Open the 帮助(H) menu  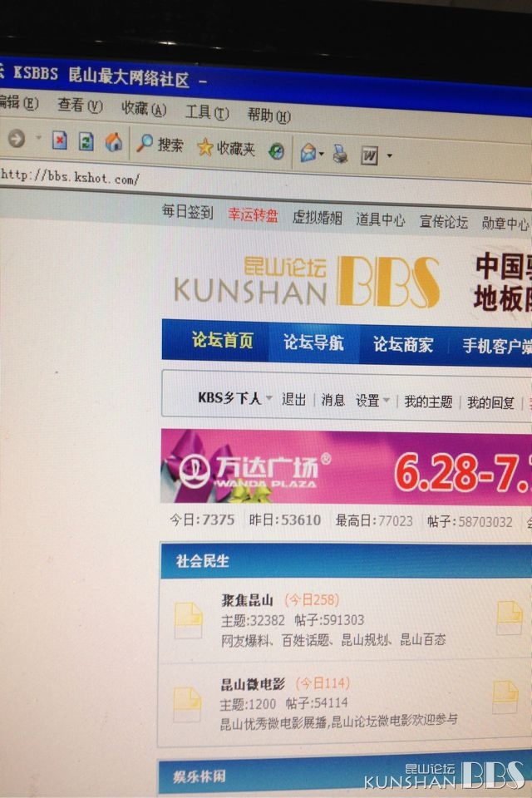tap(269, 116)
